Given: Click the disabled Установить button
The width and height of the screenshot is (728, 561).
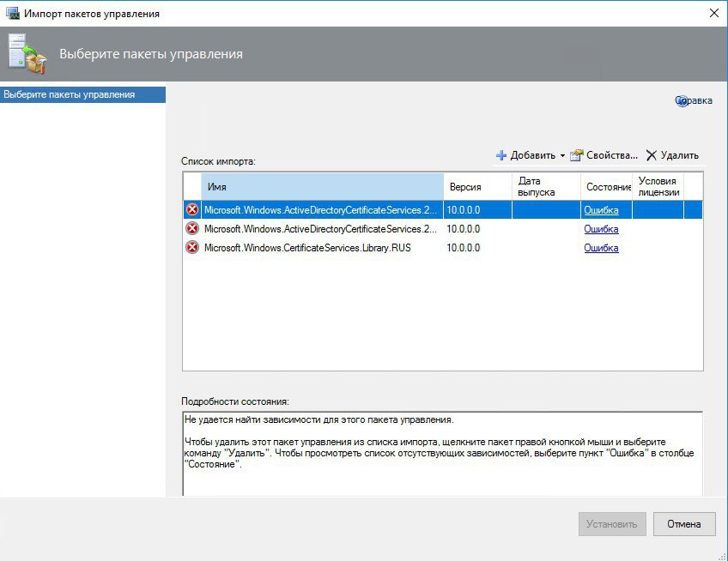Looking at the screenshot, I should click(x=612, y=524).
